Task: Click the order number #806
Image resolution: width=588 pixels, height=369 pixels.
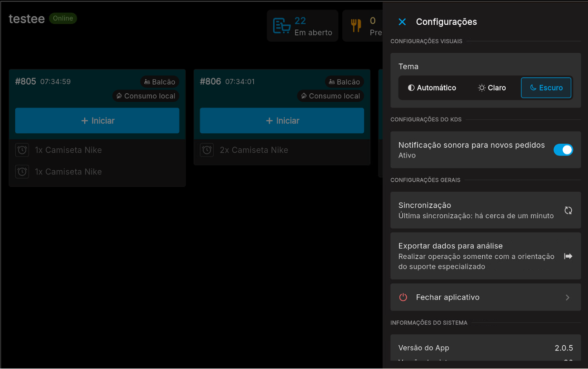Action: 210,81
